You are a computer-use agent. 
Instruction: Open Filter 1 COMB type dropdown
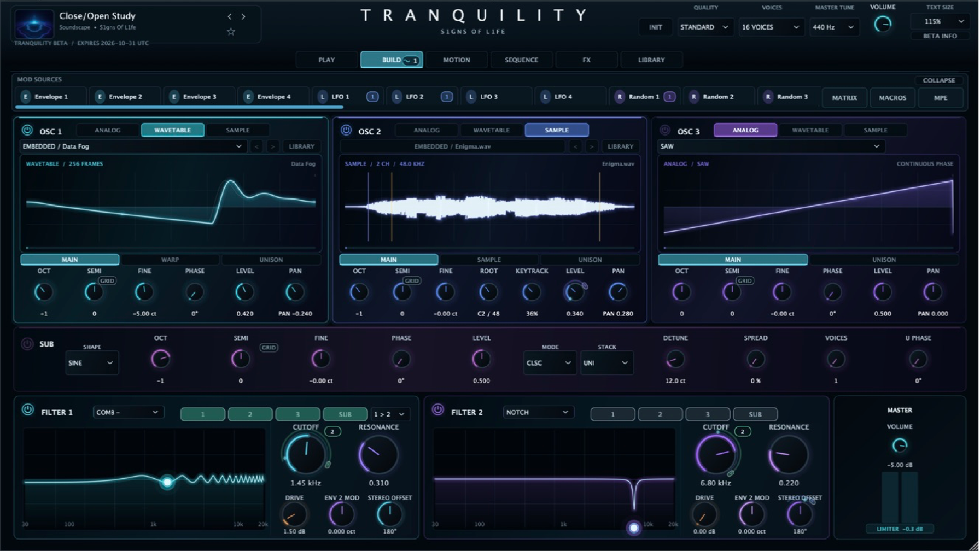coord(127,412)
